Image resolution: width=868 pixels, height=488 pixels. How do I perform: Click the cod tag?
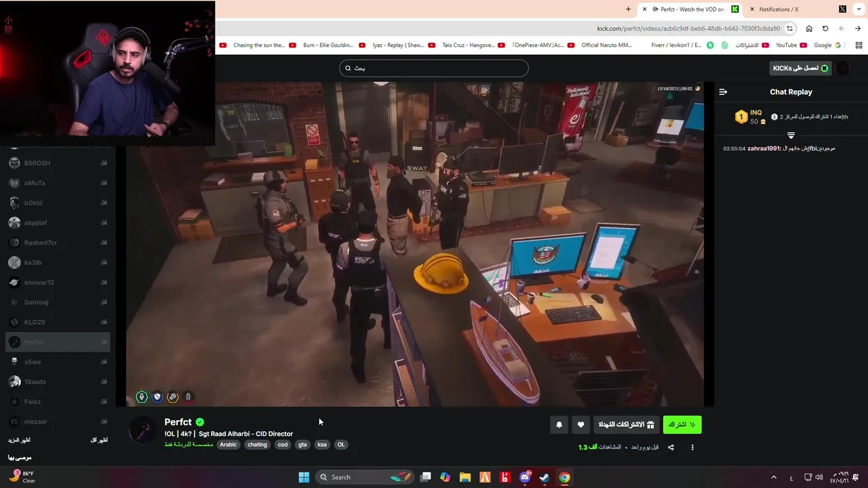(x=283, y=445)
